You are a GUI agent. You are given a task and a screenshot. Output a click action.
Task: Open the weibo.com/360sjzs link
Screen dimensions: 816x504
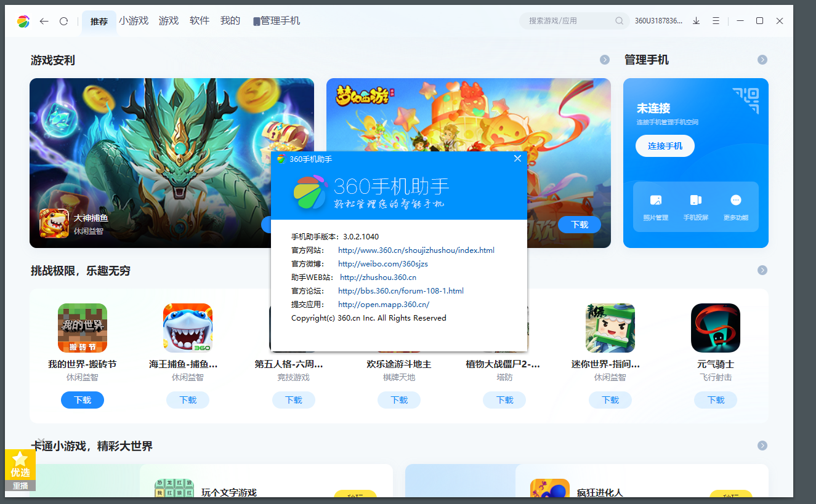pos(383,264)
